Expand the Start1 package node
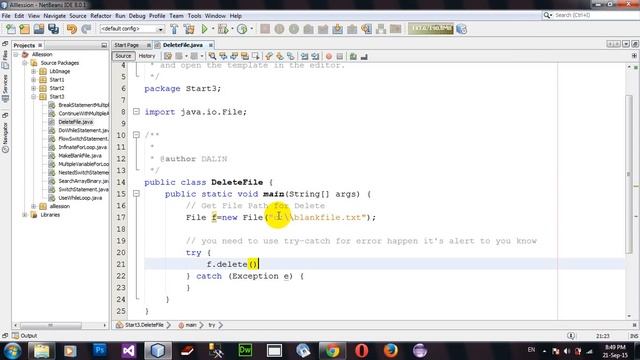 tap(34, 80)
